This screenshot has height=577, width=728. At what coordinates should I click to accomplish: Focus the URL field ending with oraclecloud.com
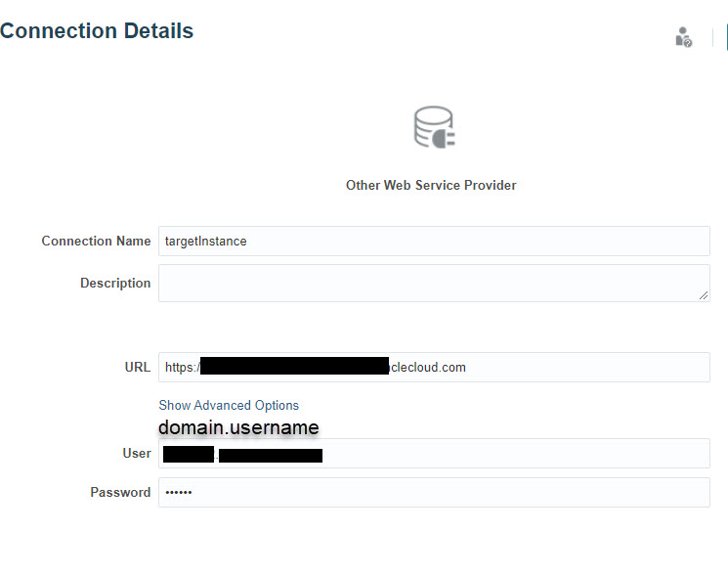[434, 368]
